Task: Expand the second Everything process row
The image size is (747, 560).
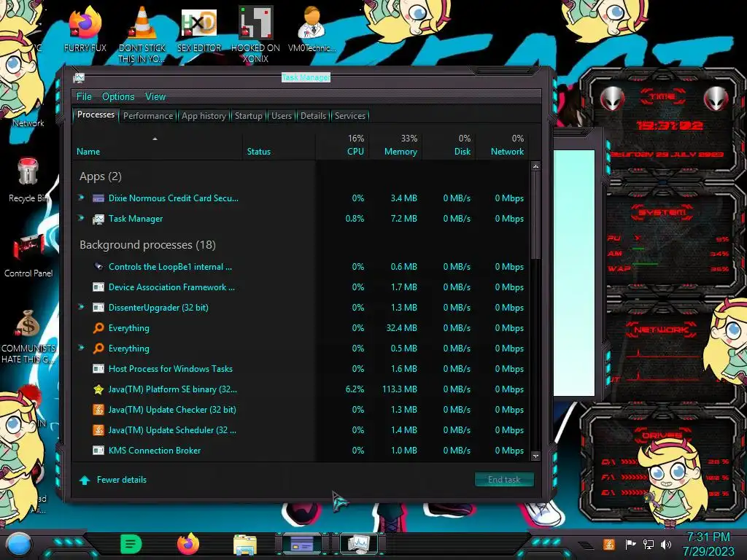Action: 82,348
